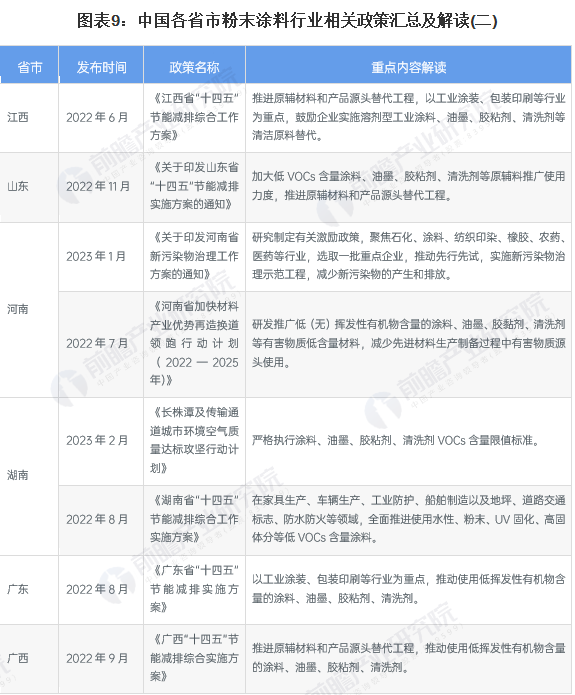The width and height of the screenshot is (575, 695).
Task: Click the 江西省十四五节能减排 policy name
Action: pos(195,117)
